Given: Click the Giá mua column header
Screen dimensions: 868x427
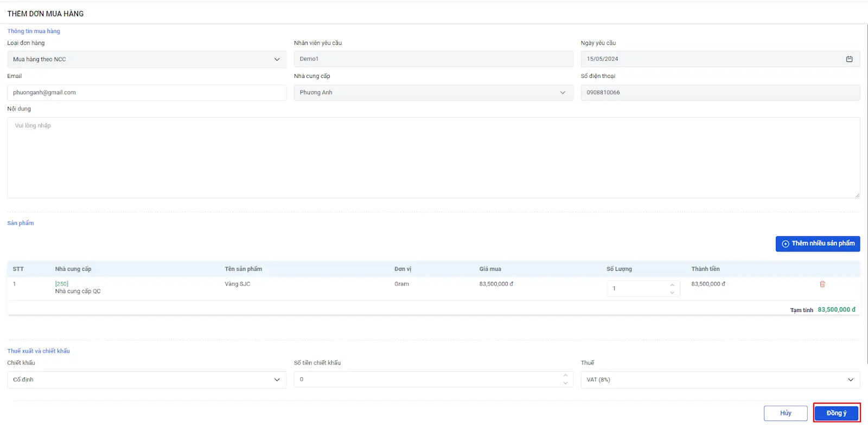Looking at the screenshot, I should point(490,269).
